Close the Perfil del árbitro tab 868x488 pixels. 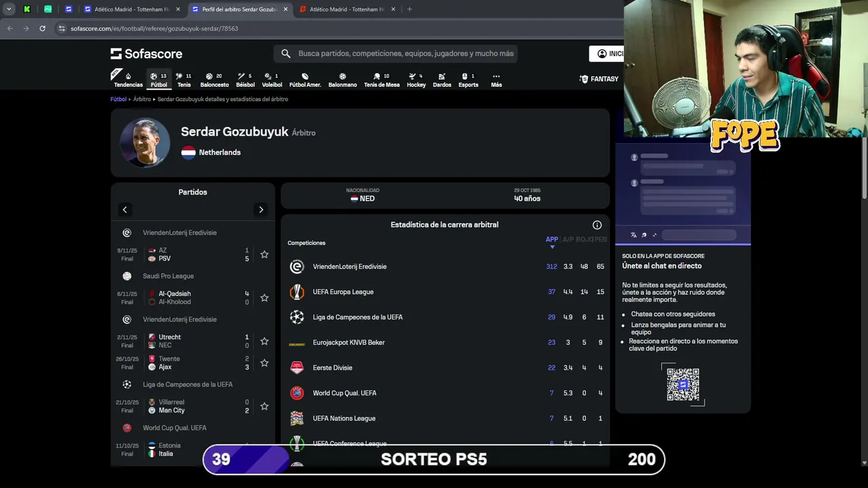pyautogui.click(x=285, y=9)
